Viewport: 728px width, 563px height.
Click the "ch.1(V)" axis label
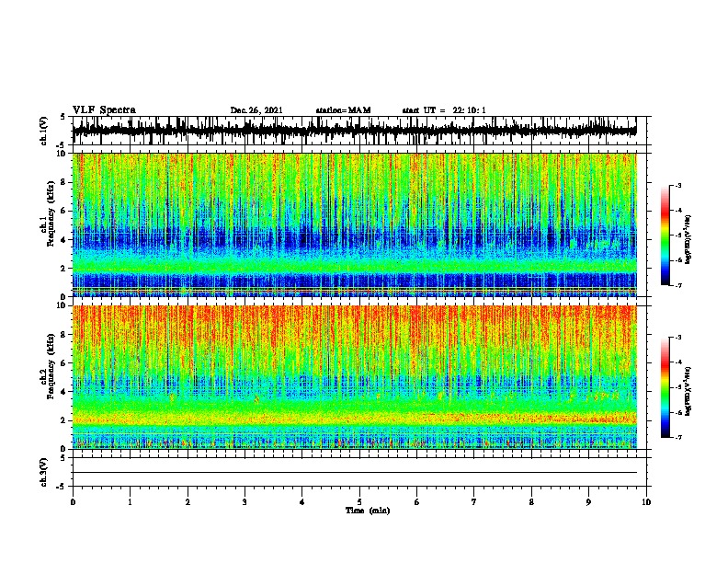point(44,131)
